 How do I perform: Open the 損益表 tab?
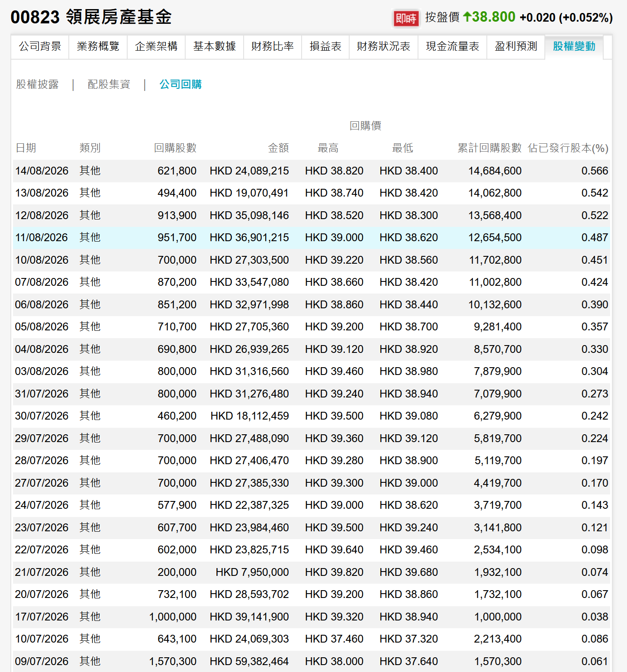click(x=325, y=46)
